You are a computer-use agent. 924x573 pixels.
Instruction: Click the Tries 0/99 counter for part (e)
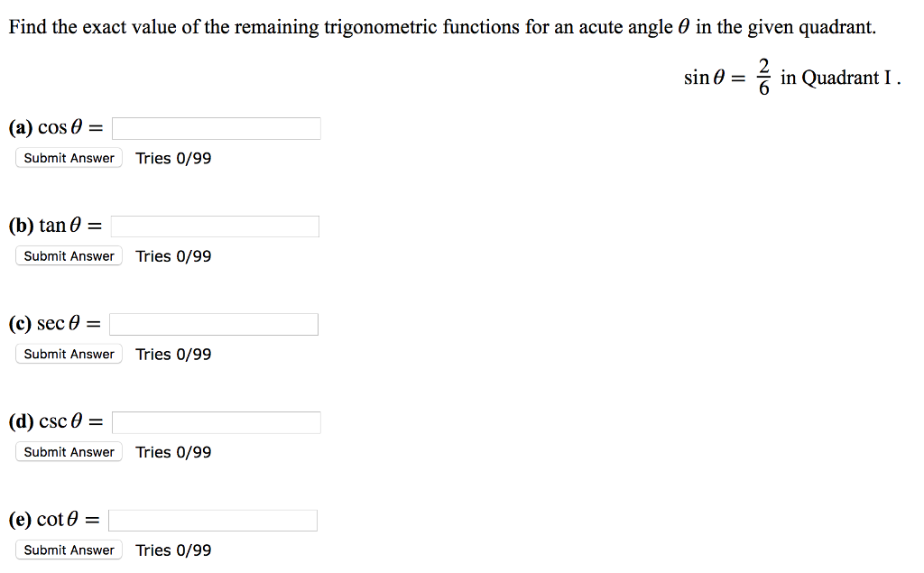coord(173,550)
